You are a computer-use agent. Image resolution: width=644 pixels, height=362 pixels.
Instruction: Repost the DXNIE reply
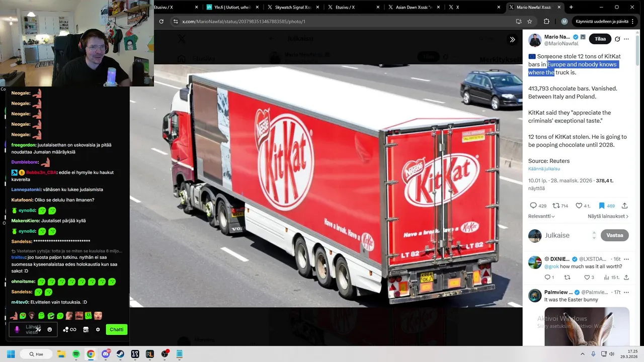coord(567,277)
